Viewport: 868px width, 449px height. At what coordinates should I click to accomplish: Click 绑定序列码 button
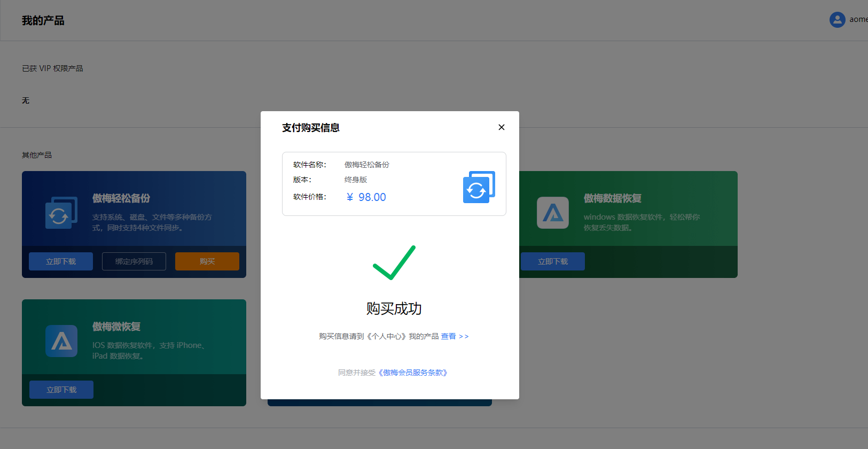pyautogui.click(x=134, y=261)
